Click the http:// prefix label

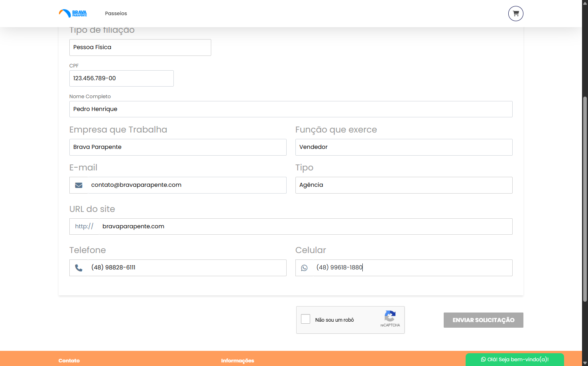click(84, 227)
